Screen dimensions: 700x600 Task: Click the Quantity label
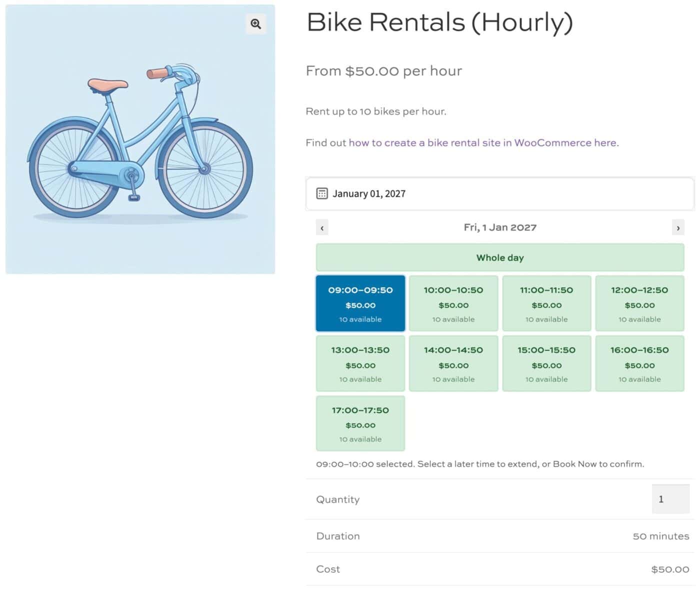click(338, 499)
